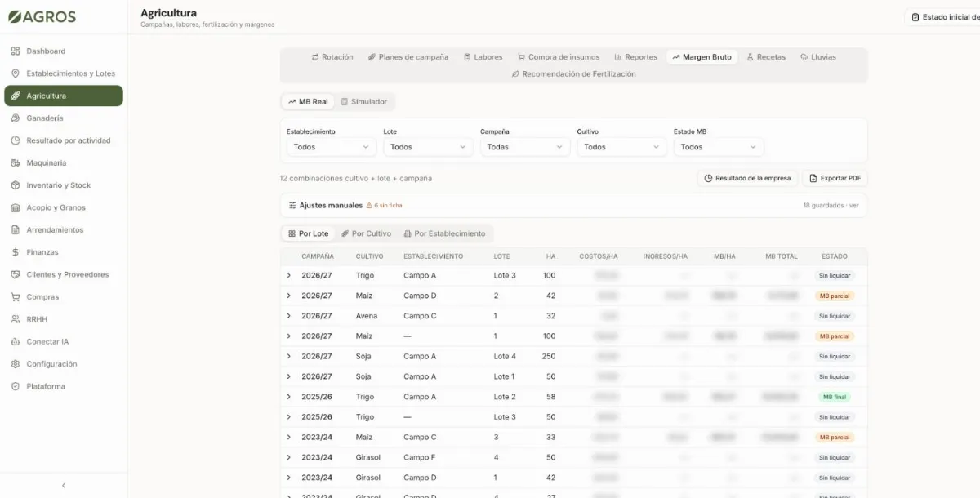Open Plataforma shield icon
Image resolution: width=980 pixels, height=498 pixels.
click(x=16, y=386)
